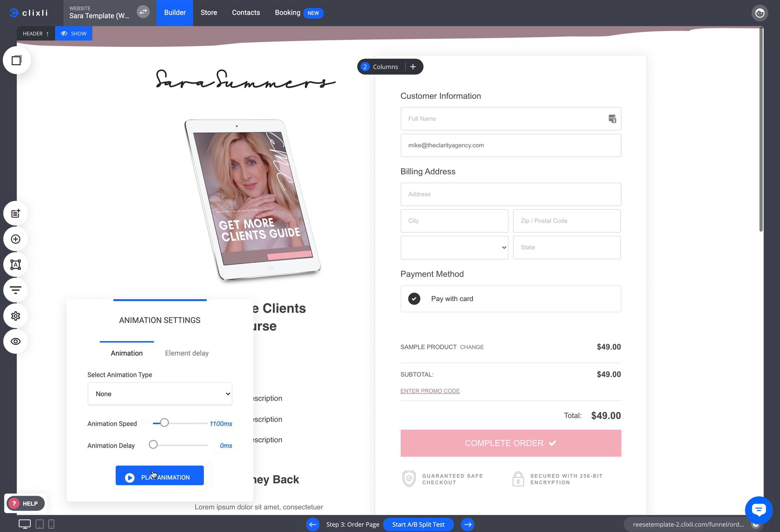
Task: Click the funnel URL in status bar
Action: click(688, 524)
